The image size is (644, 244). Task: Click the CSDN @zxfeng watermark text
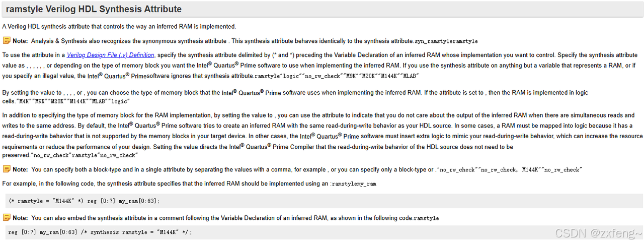(598, 233)
